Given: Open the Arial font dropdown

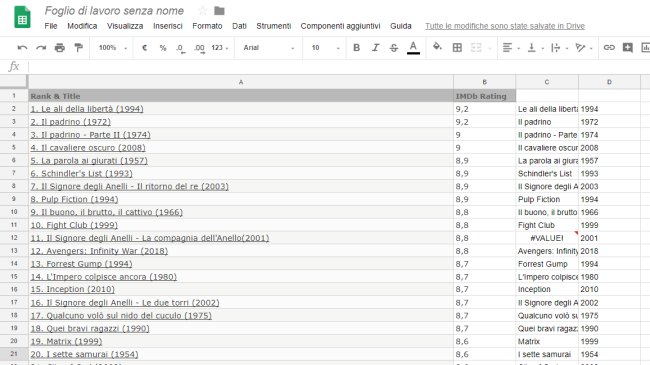Looking at the screenshot, I should [x=269, y=48].
